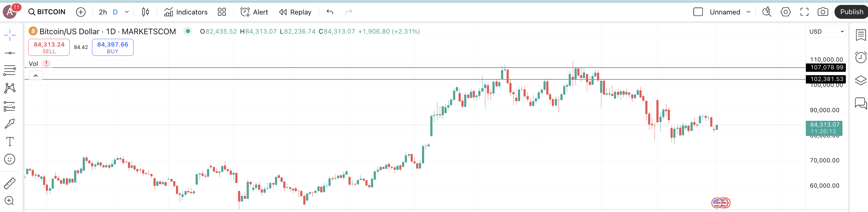Toggle the market status indicator dot

click(x=188, y=31)
